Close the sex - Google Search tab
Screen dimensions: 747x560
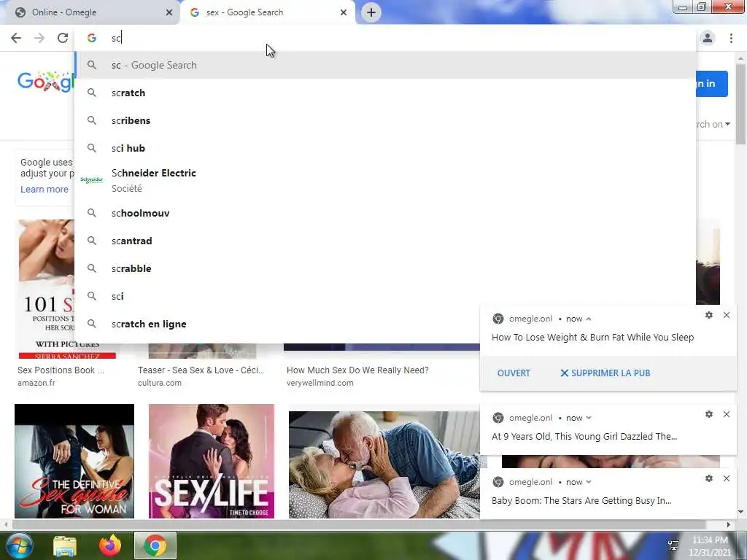344,12
